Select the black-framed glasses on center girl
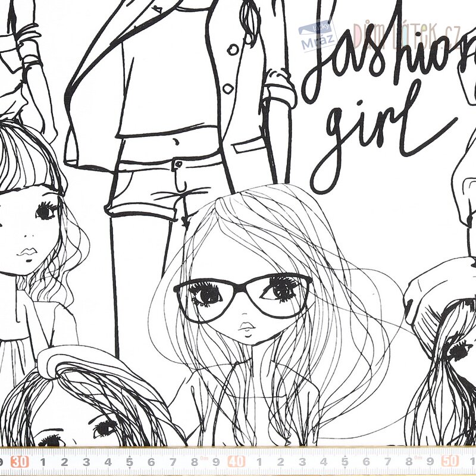This screenshot has height=476, width=476. (243, 294)
